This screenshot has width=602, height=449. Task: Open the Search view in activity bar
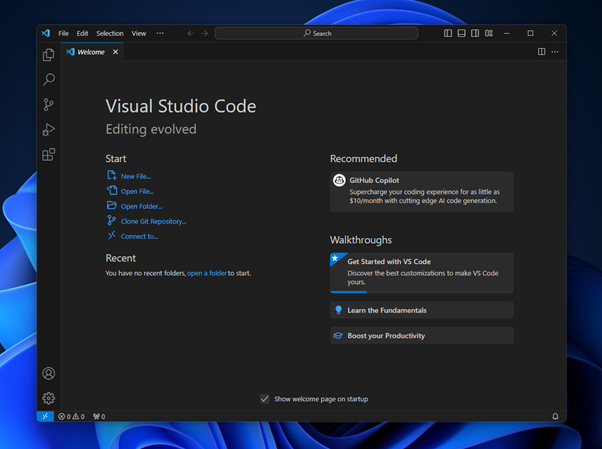[48, 80]
